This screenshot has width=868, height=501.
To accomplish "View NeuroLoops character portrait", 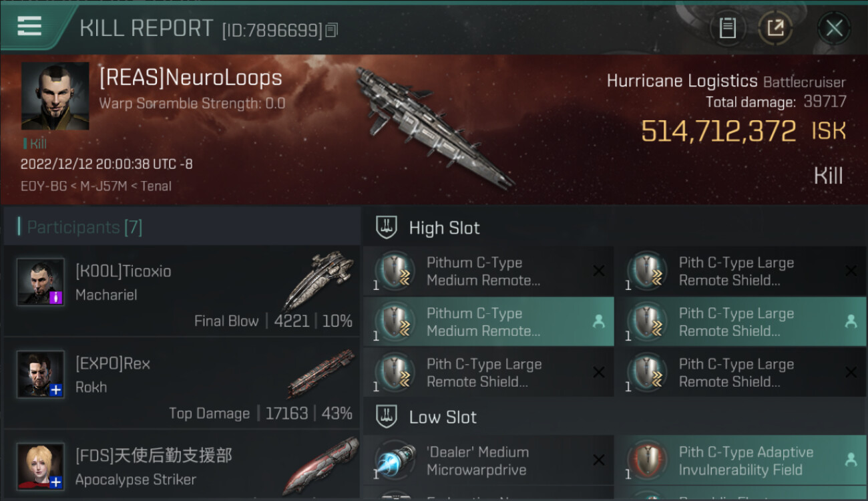I will [55, 96].
